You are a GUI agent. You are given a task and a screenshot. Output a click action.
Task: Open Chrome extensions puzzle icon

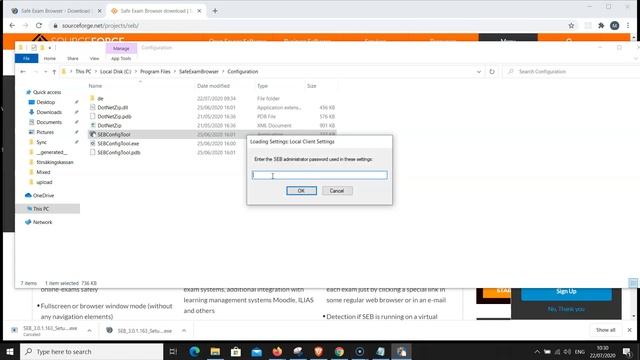click(601, 25)
